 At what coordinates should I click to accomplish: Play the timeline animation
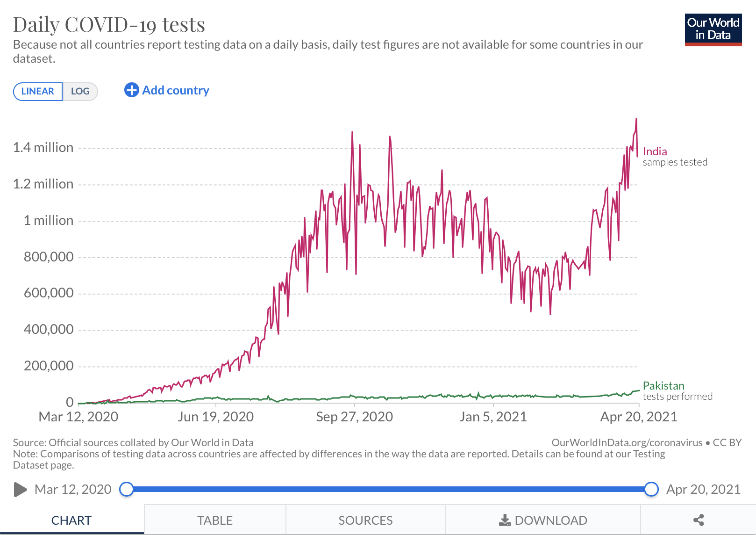click(20, 490)
